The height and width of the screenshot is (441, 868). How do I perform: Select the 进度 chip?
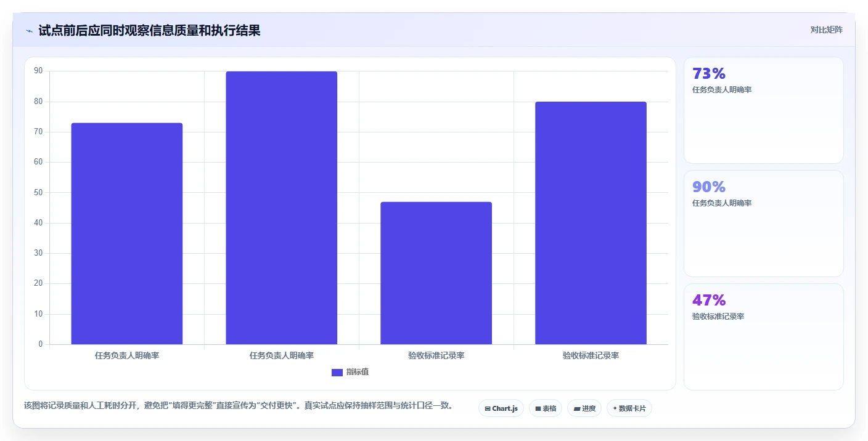[584, 408]
